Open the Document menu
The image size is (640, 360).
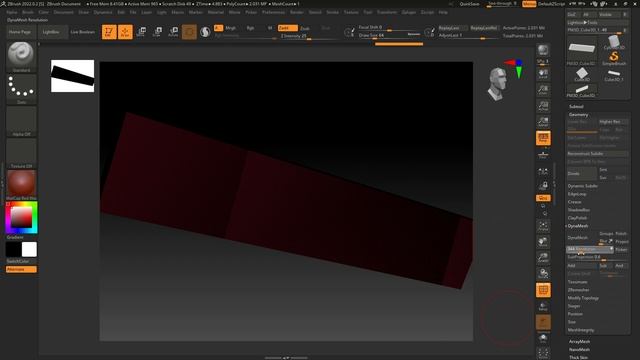pyautogui.click(x=64, y=12)
